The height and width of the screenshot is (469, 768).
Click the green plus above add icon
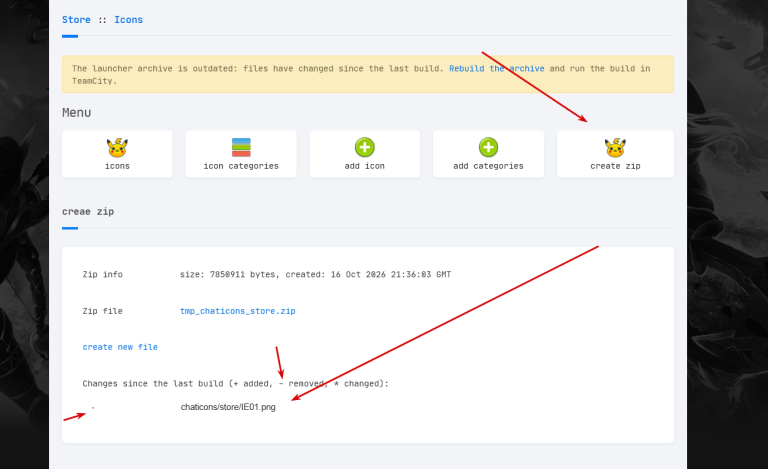[x=364, y=147]
